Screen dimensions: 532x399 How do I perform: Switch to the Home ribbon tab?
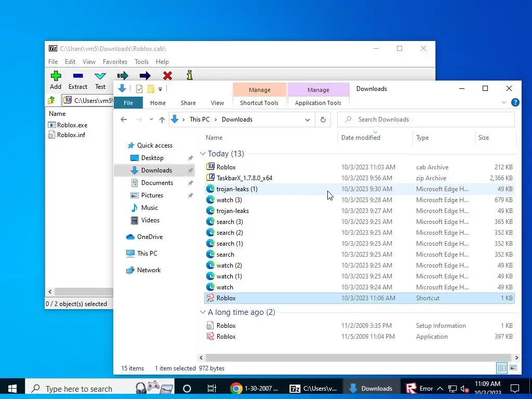coord(158,103)
